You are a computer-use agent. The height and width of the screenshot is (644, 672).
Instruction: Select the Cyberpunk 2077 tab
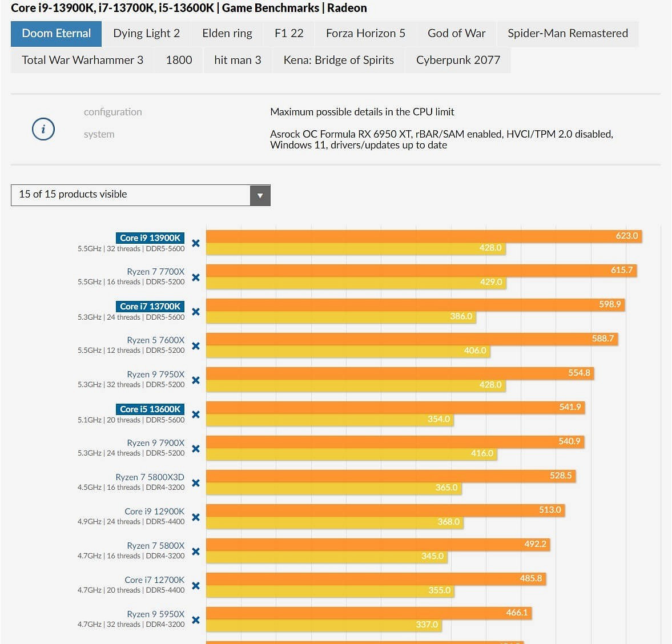click(458, 61)
